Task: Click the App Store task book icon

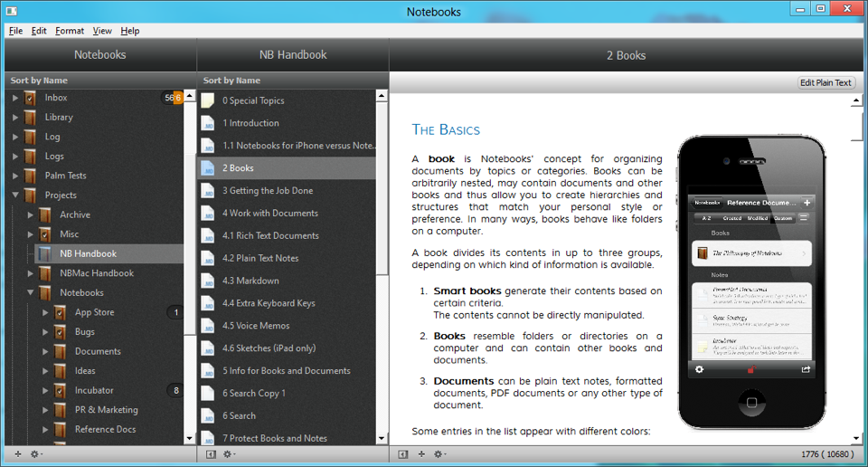Action: 60,312
